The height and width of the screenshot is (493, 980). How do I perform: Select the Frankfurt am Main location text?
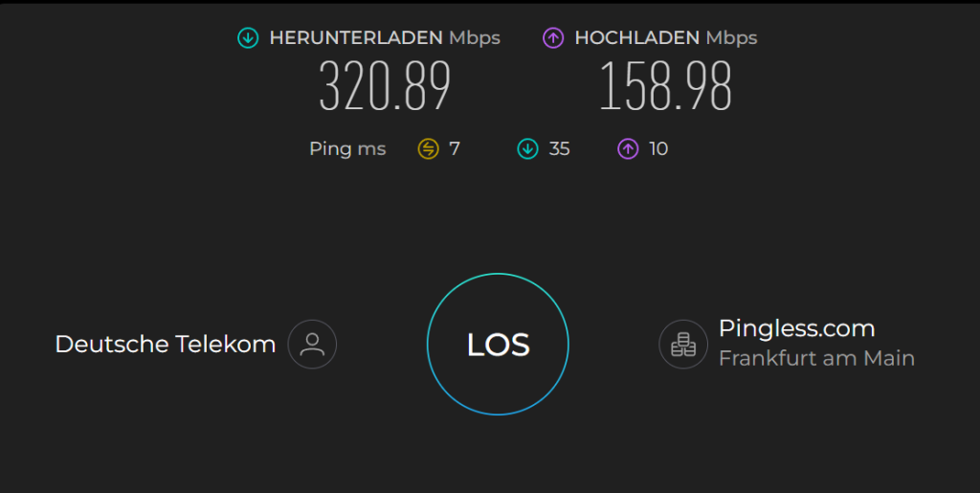click(x=816, y=359)
